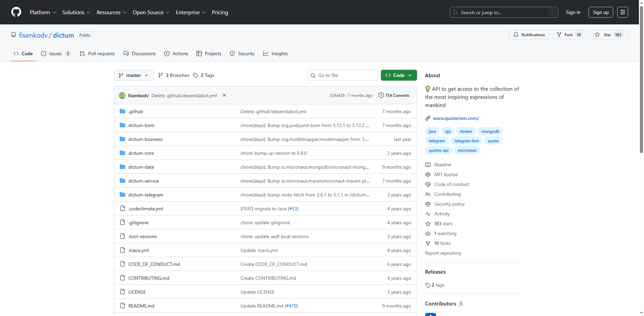Open the Actions tab
Viewport: 644px width, 316px height.
click(x=176, y=54)
